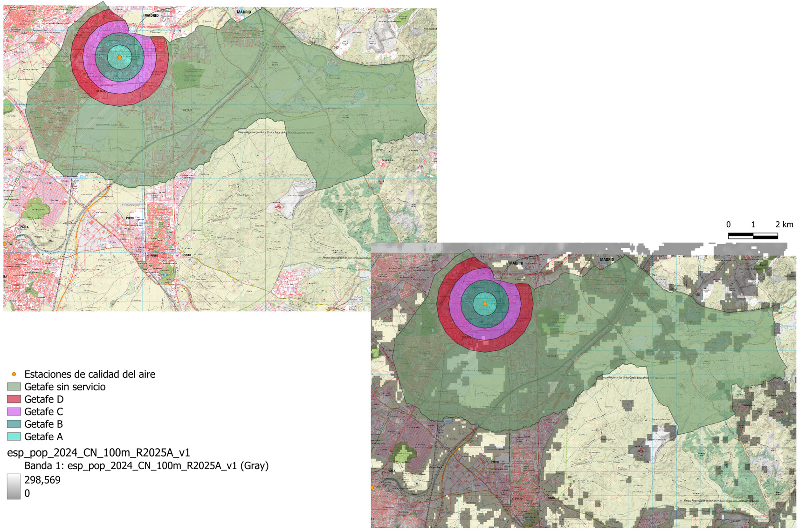Select the Getafe B teal legend swatch

point(14,424)
